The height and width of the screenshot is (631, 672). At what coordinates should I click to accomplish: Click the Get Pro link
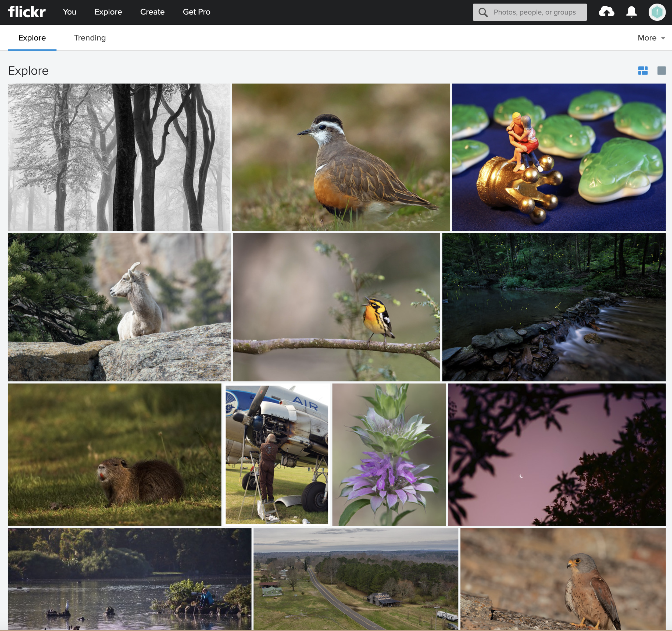point(196,12)
